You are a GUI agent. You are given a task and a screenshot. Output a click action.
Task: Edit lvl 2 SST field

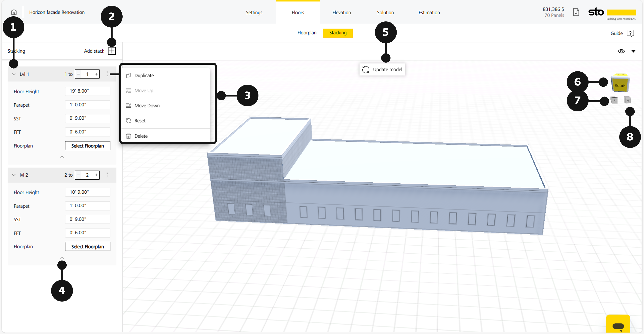(x=87, y=219)
